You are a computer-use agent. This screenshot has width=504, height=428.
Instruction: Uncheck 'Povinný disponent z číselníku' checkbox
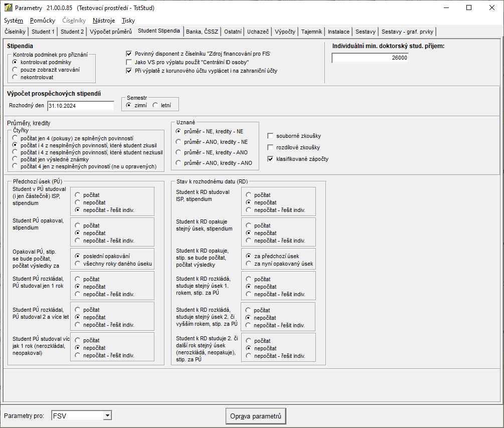129,53
